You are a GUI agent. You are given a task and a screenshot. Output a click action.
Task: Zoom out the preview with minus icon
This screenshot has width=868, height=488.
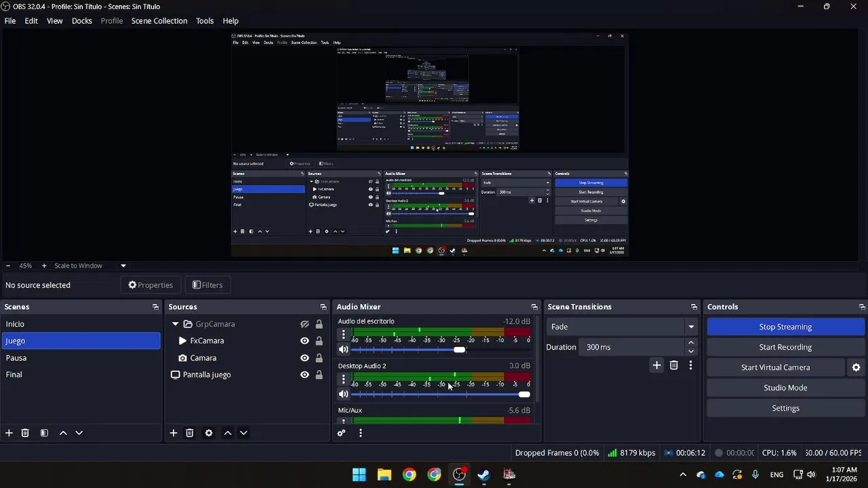coord(7,266)
